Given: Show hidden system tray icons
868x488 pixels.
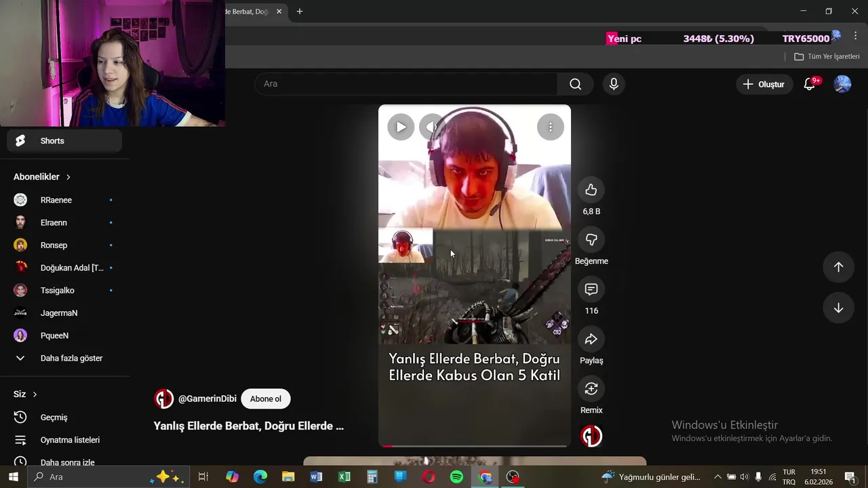Looking at the screenshot, I should [717, 477].
